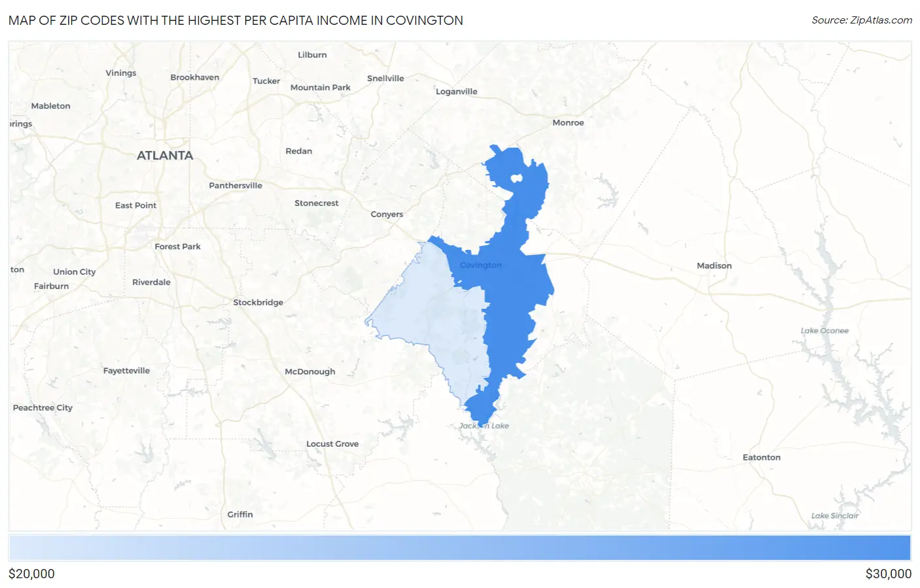Click the Lake Sinclair label
Image resolution: width=920 pixels, height=588 pixels.
tap(835, 515)
